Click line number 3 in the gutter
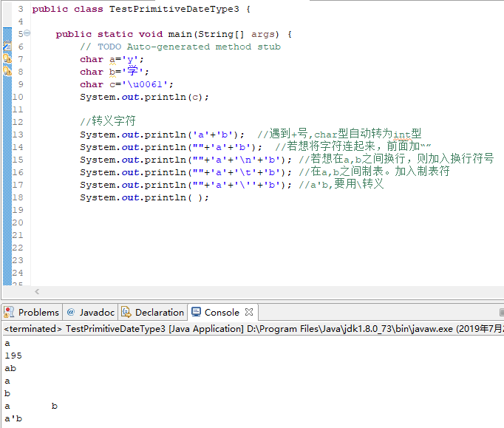504x428 pixels. pos(21,9)
